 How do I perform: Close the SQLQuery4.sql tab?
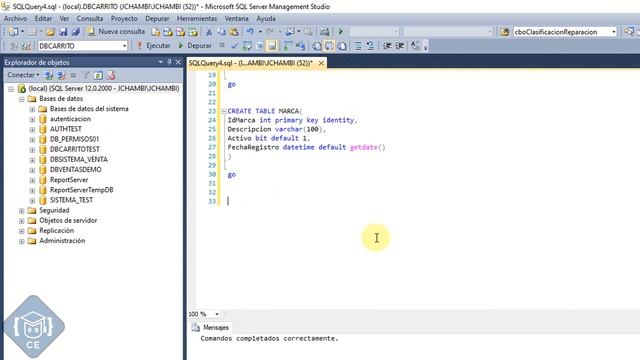[x=321, y=63]
